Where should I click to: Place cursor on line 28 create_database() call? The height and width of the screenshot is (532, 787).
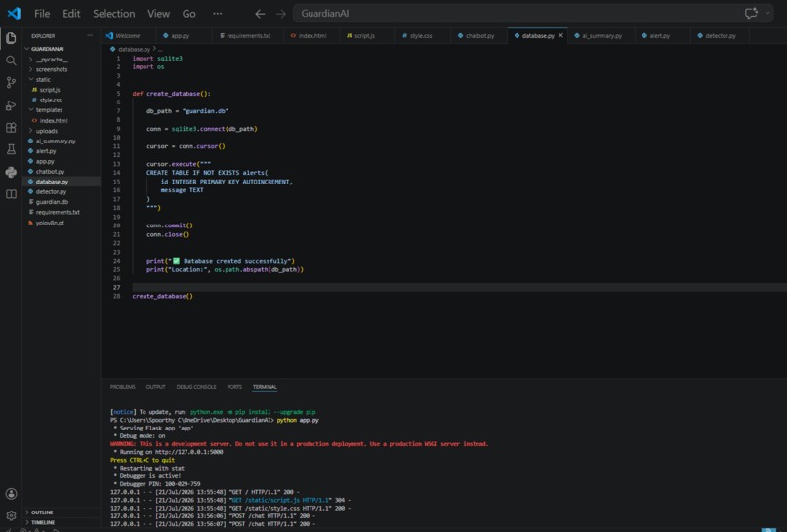pyautogui.click(x=163, y=296)
